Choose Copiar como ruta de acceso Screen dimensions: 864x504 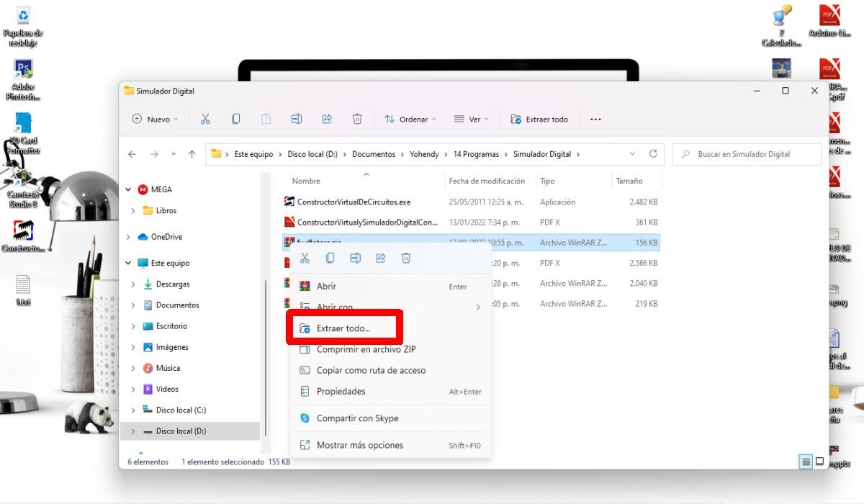[x=390, y=370]
